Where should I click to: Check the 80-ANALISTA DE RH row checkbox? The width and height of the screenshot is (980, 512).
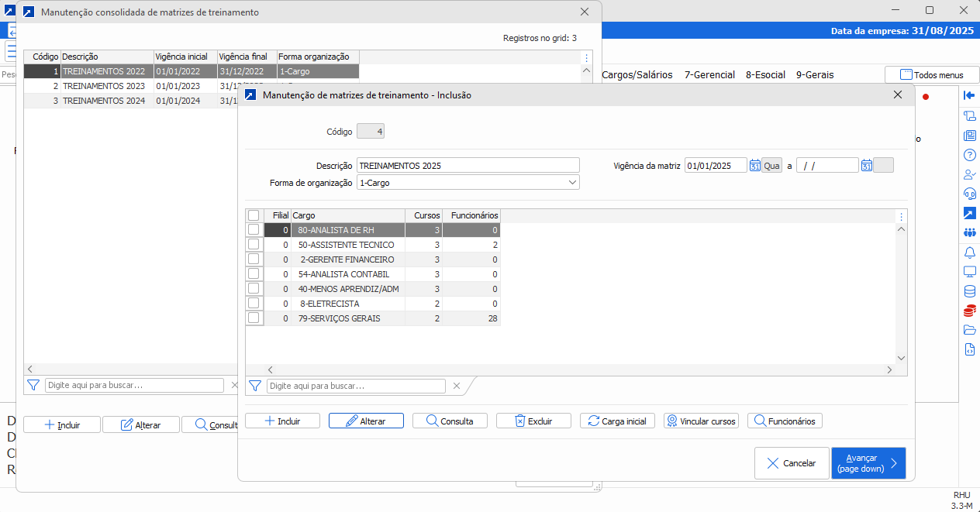[x=254, y=229]
